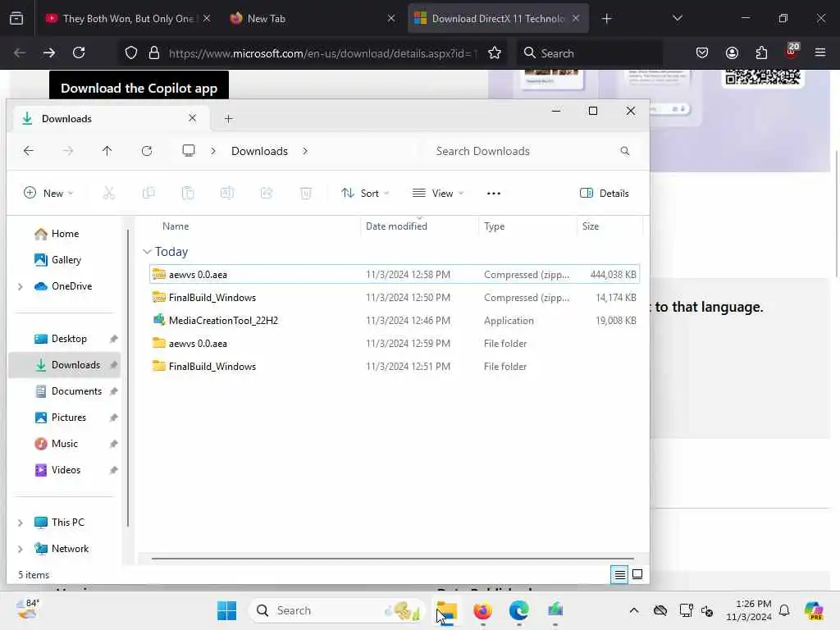Open the Firefox account icon
The height and width of the screenshot is (630, 840).
click(732, 52)
